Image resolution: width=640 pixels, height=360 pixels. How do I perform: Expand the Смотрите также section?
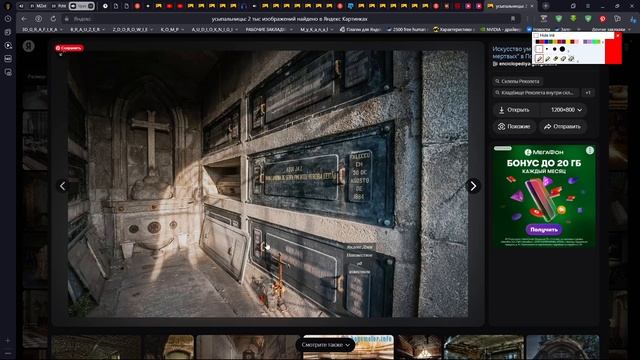325,345
